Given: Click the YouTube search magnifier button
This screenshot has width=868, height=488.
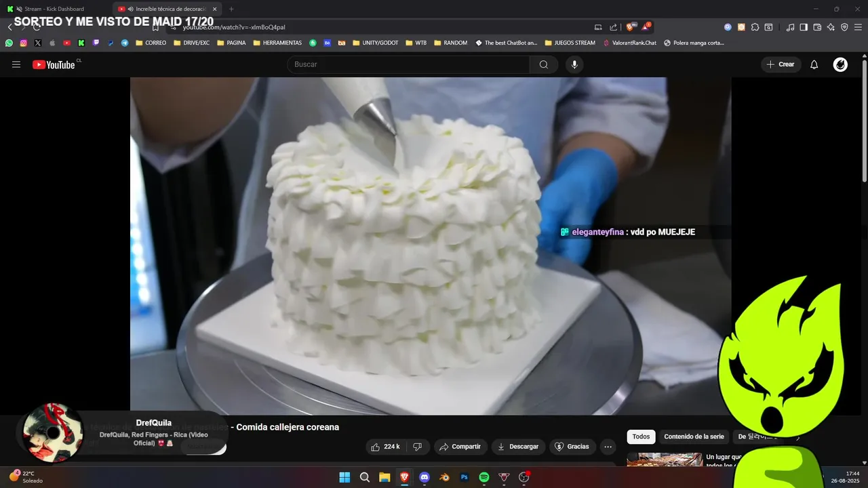Looking at the screenshot, I should pyautogui.click(x=544, y=64).
